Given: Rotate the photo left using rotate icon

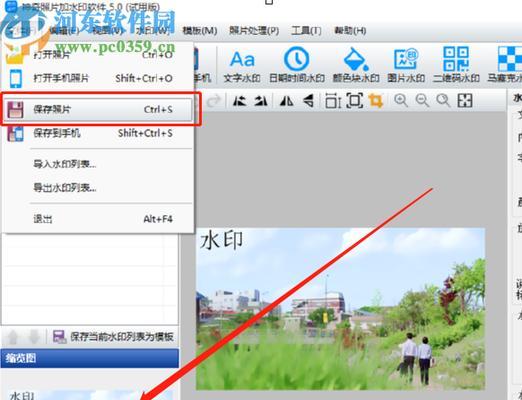Looking at the screenshot, I should pyautogui.click(x=239, y=100).
